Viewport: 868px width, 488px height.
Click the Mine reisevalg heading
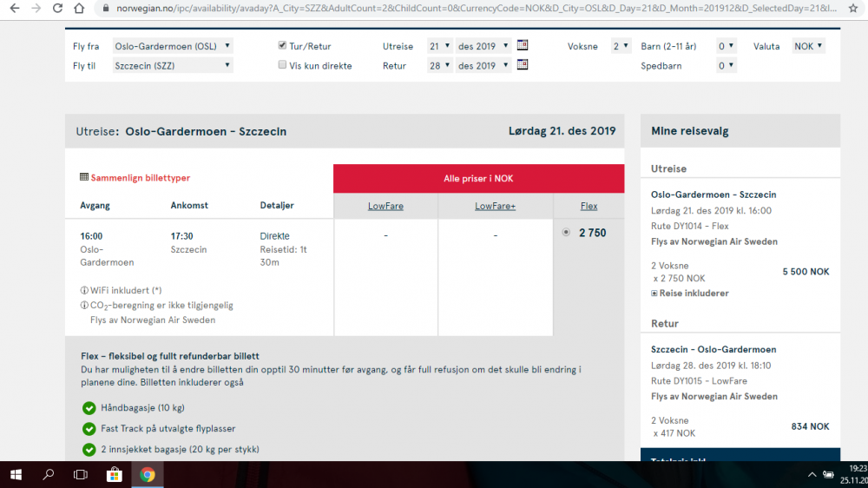(x=690, y=131)
